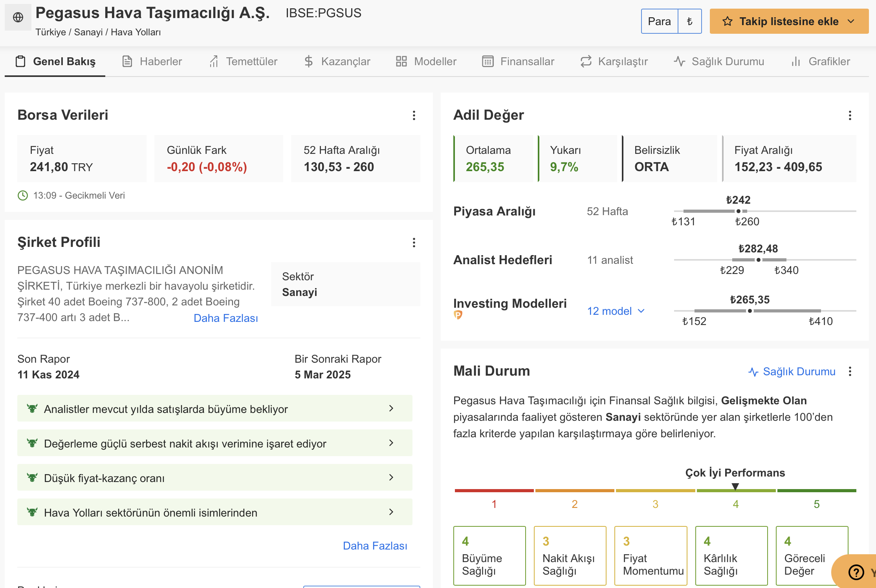Image resolution: width=876 pixels, height=588 pixels.
Task: Click the 52 Hafta market range marker
Action: tap(738, 211)
